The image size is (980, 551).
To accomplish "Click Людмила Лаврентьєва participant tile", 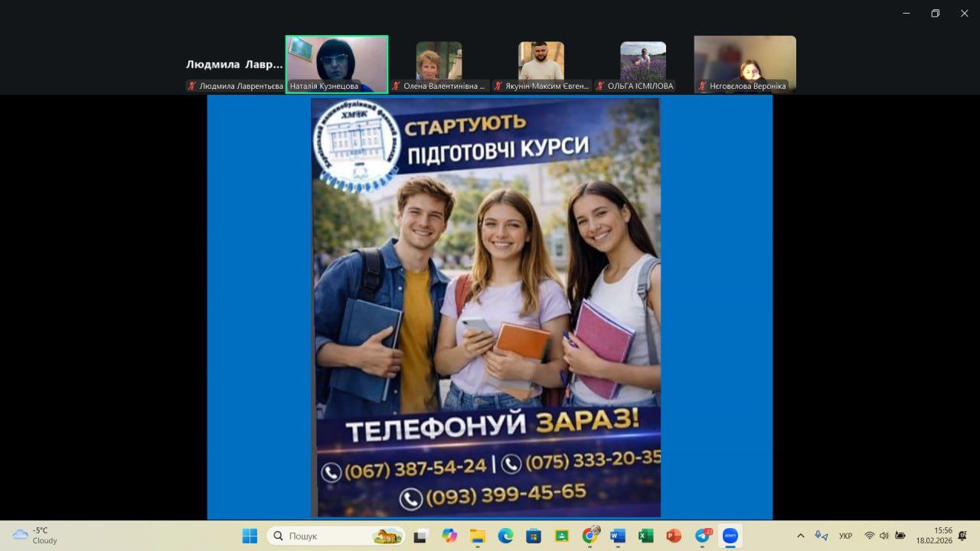I will pyautogui.click(x=234, y=64).
